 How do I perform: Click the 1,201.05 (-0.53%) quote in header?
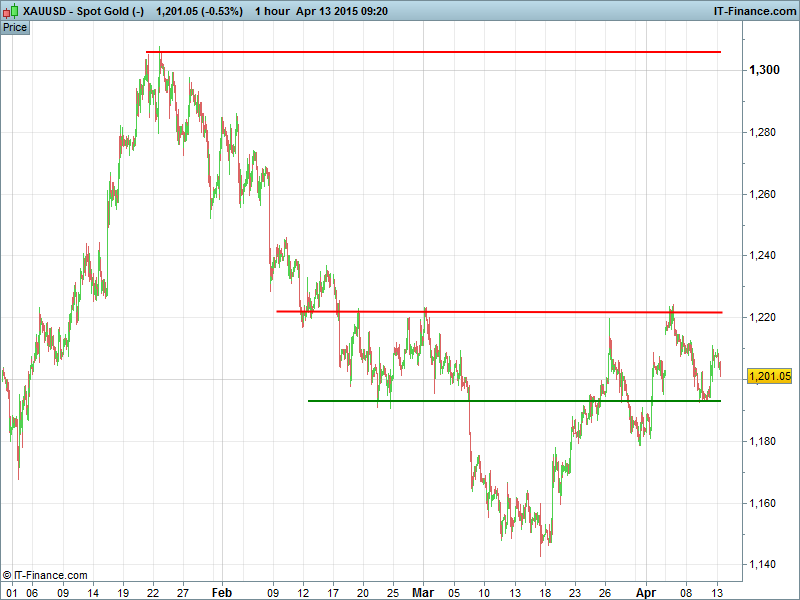click(x=199, y=10)
